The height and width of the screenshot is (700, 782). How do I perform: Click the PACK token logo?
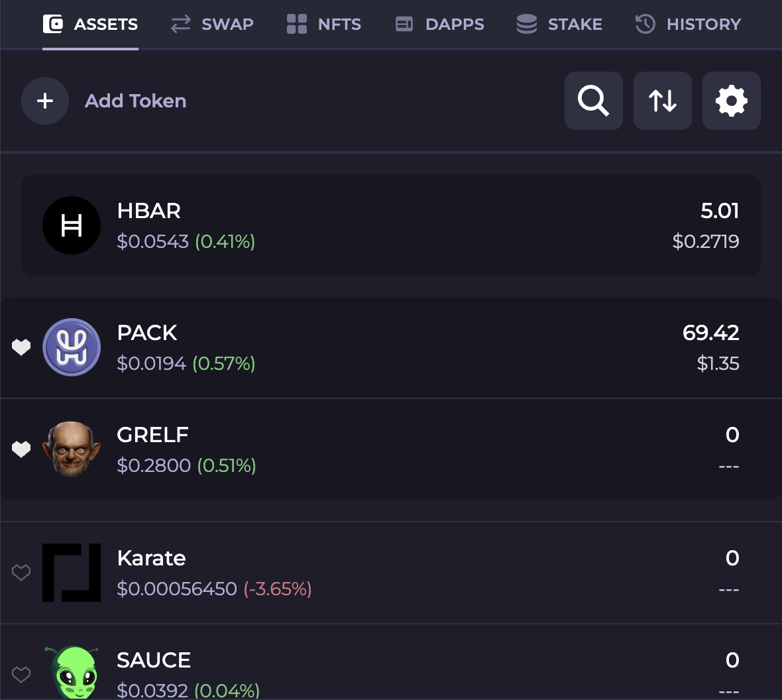click(72, 347)
